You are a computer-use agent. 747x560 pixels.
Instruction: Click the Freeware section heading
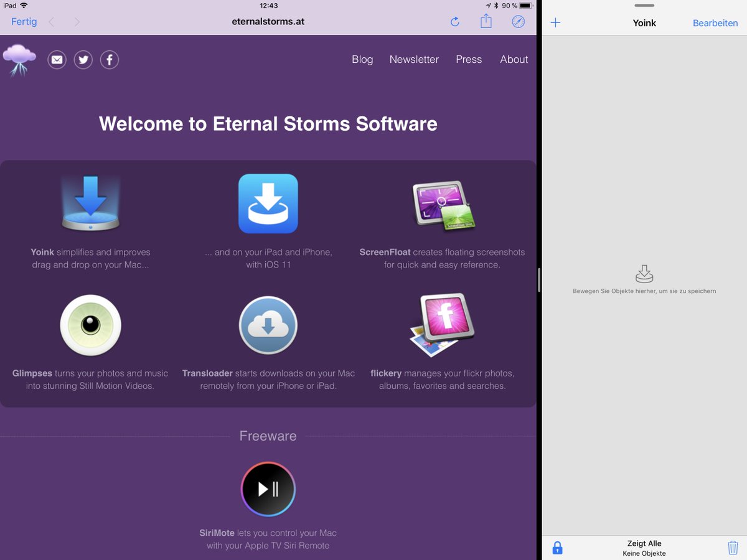268,436
